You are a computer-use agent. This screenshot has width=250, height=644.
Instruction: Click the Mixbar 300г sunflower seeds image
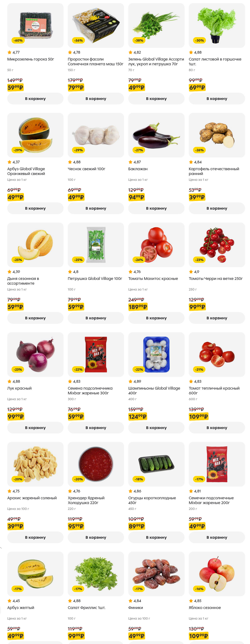click(x=96, y=354)
